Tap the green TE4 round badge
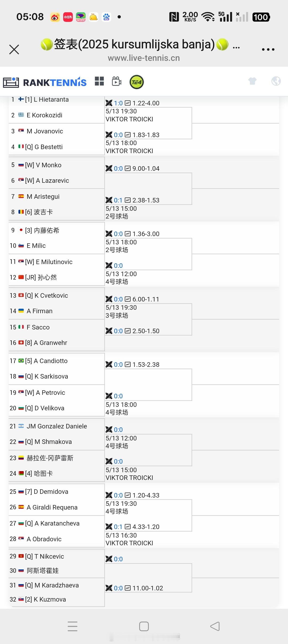Screen dimensions: 288x644 (137, 82)
